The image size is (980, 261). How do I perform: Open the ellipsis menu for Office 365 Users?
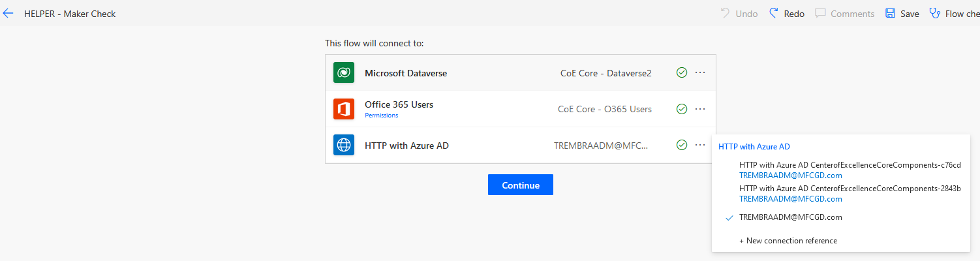coord(700,109)
